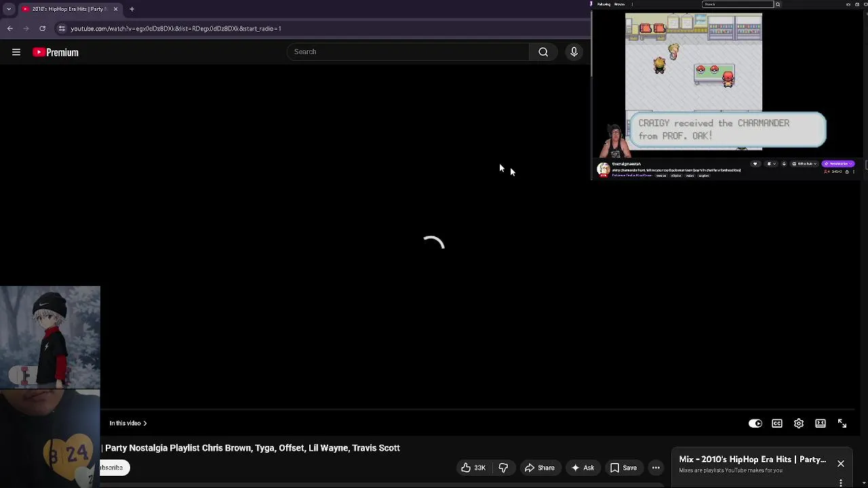The height and width of the screenshot is (488, 868).
Task: Select the 2010's HipHop Era Hits browser tab
Action: click(x=69, y=9)
